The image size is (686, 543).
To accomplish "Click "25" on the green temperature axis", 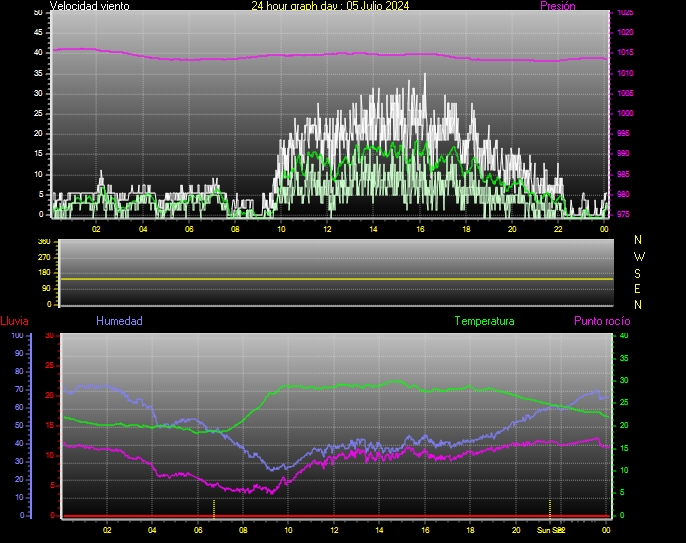I will (624, 403).
